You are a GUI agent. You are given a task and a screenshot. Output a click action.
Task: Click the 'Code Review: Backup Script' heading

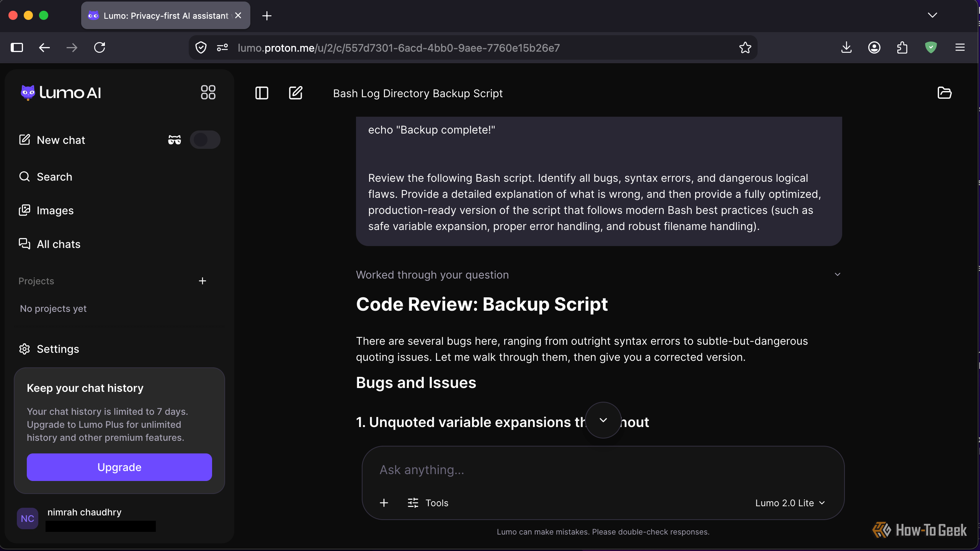482,305
